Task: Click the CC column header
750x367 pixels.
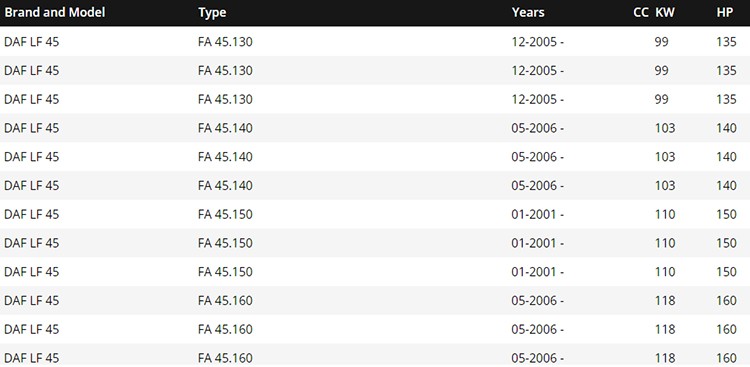Action: click(x=641, y=12)
